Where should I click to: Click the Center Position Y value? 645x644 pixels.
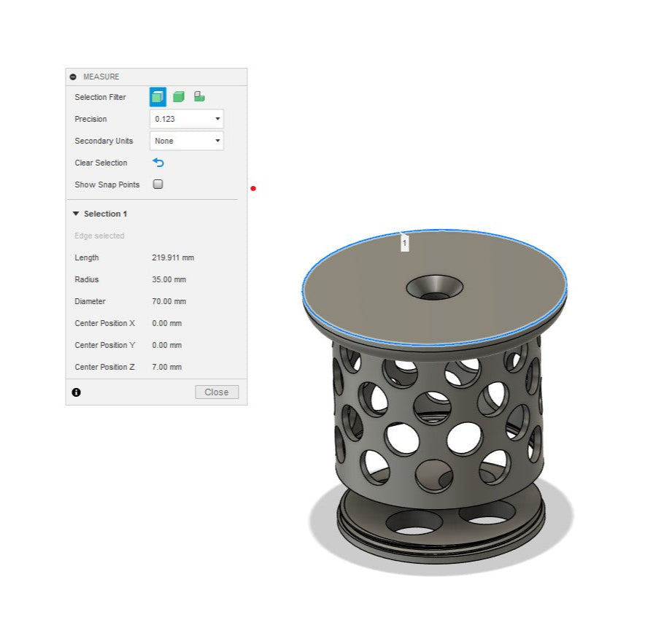[x=166, y=345]
